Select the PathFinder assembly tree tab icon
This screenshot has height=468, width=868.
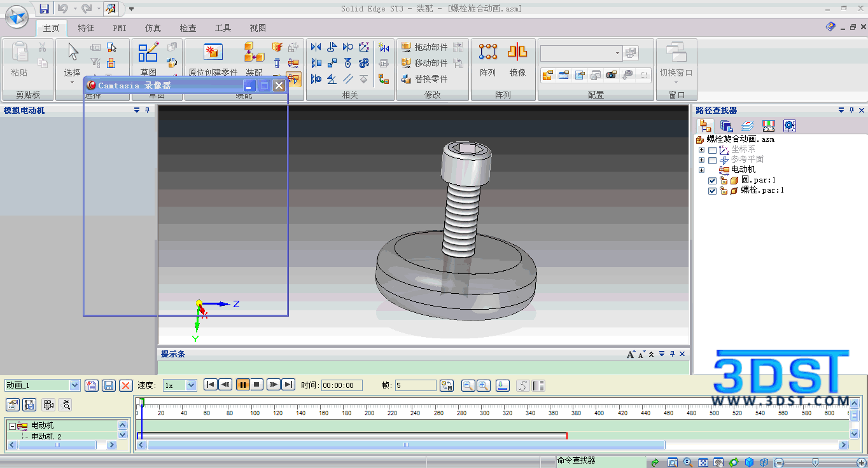pos(706,126)
